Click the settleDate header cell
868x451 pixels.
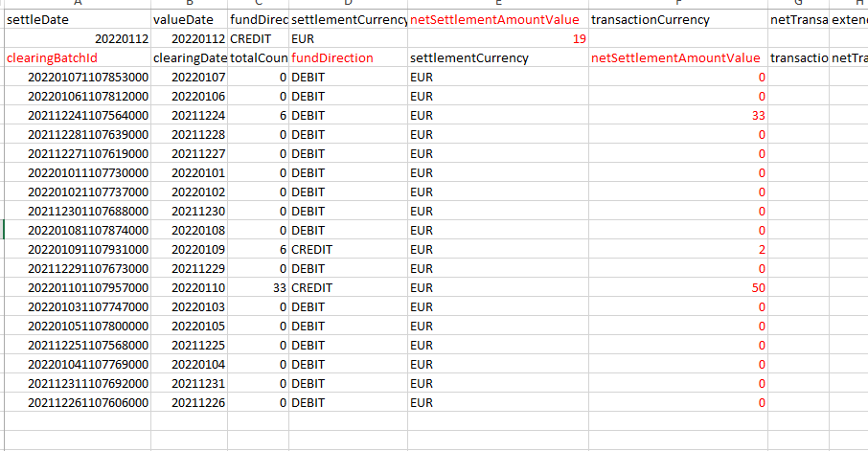77,20
